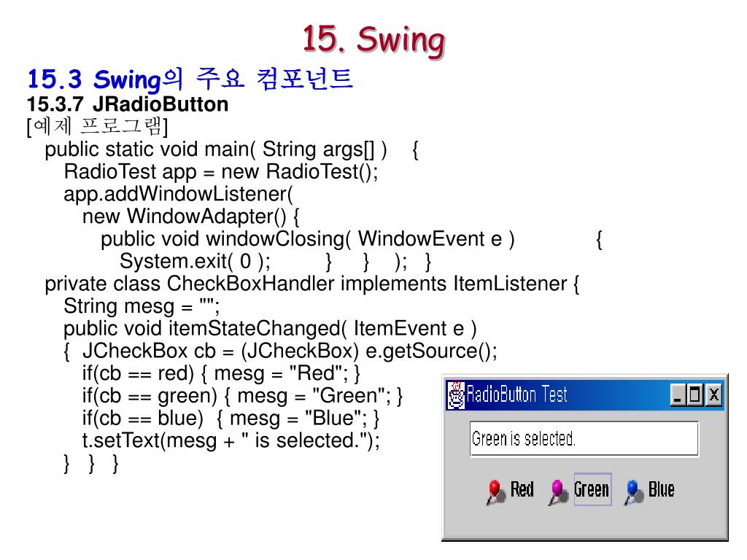Click the 'public void itemStateChanged' code line
The height and width of the screenshot is (560, 747).
[270, 329]
